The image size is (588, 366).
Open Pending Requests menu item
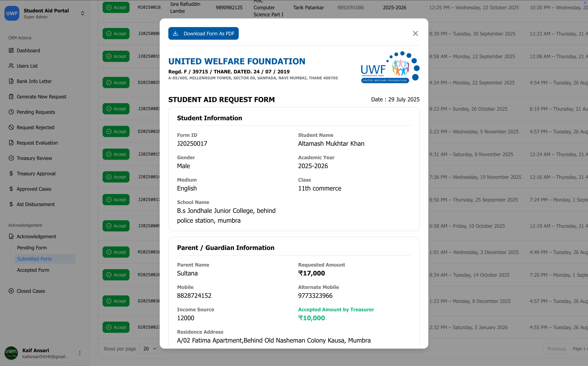pyautogui.click(x=36, y=112)
